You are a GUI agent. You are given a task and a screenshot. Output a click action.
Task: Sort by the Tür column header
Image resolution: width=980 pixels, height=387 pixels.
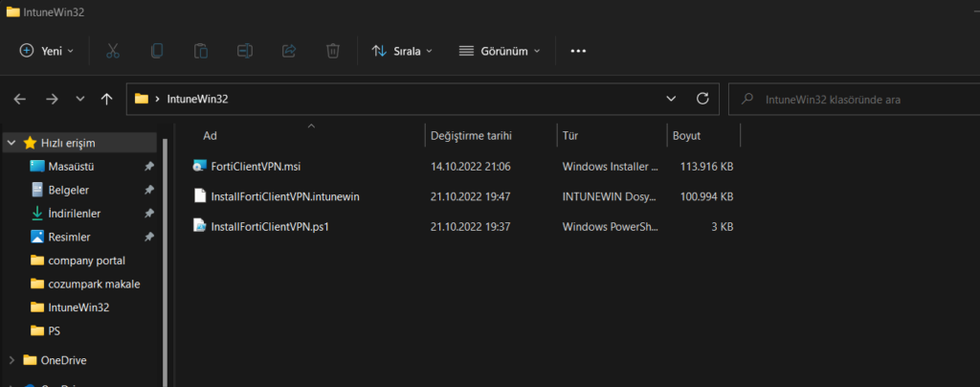click(x=569, y=136)
